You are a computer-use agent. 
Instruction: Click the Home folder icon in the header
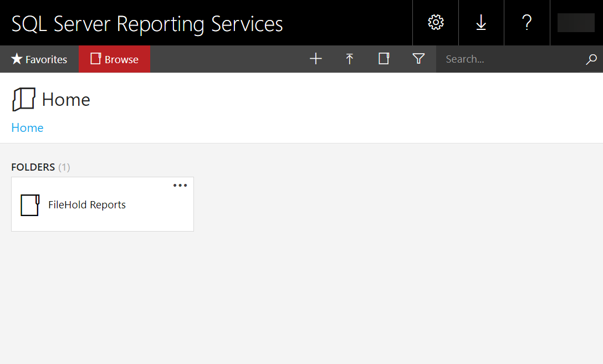click(23, 99)
